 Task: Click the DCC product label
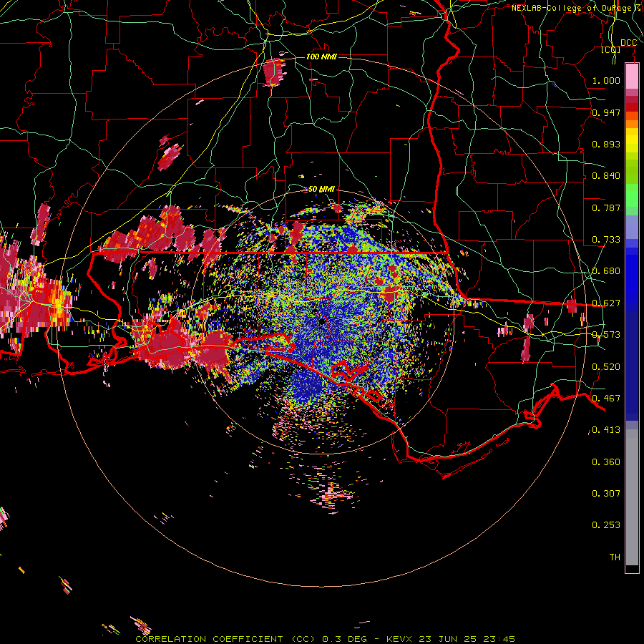[628, 43]
